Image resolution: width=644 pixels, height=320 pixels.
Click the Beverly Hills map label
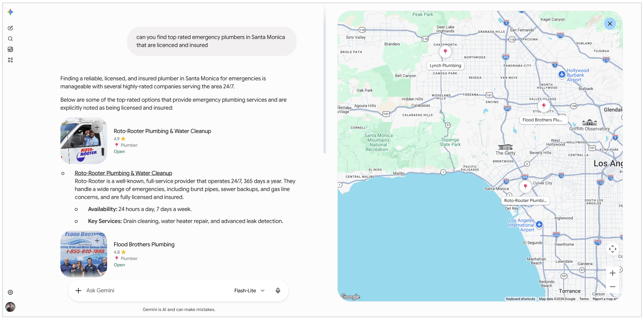click(541, 153)
